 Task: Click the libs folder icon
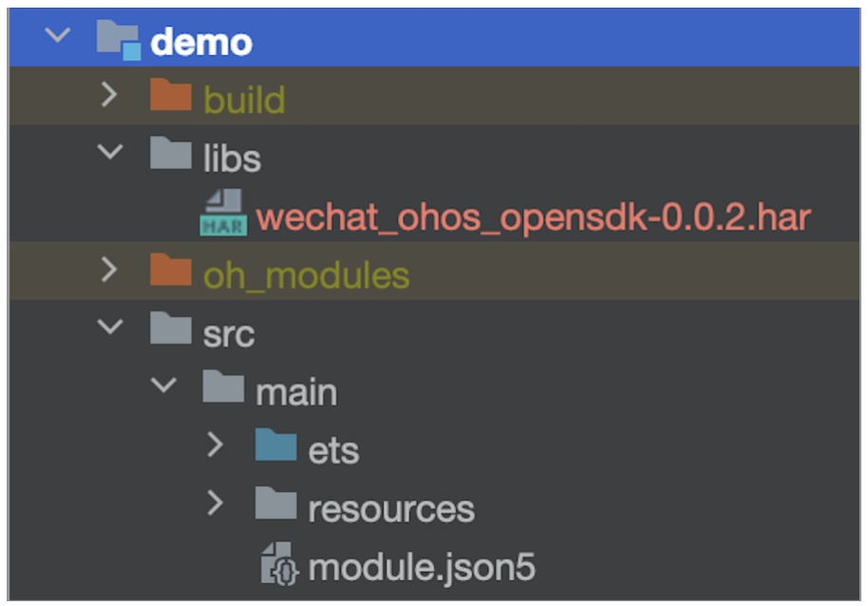171,154
